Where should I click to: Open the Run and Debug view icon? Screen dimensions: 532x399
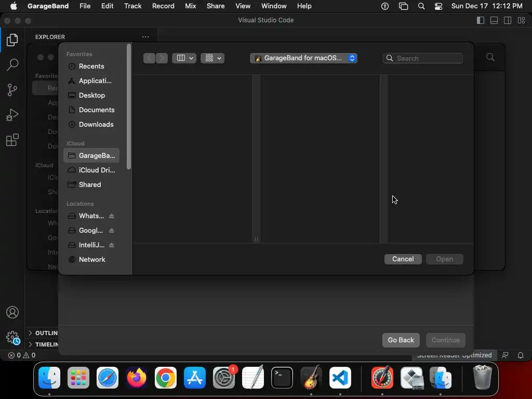(x=12, y=115)
